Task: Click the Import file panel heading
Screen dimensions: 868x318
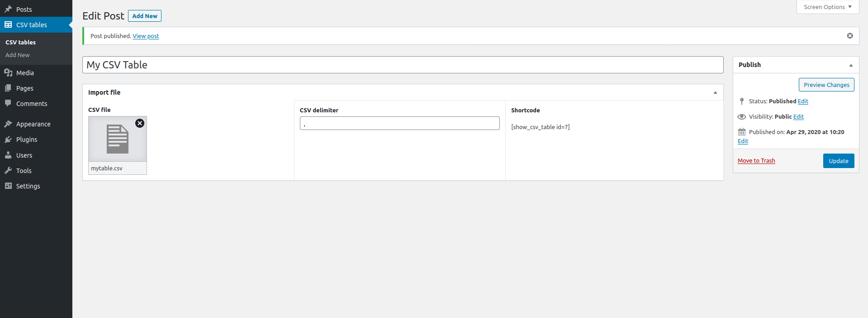Action: tap(104, 92)
